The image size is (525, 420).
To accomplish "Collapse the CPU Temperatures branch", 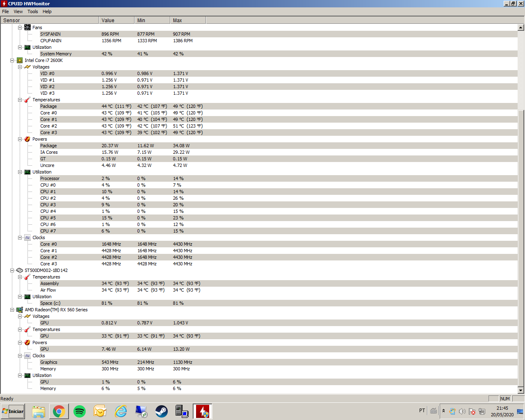I will 20,100.
